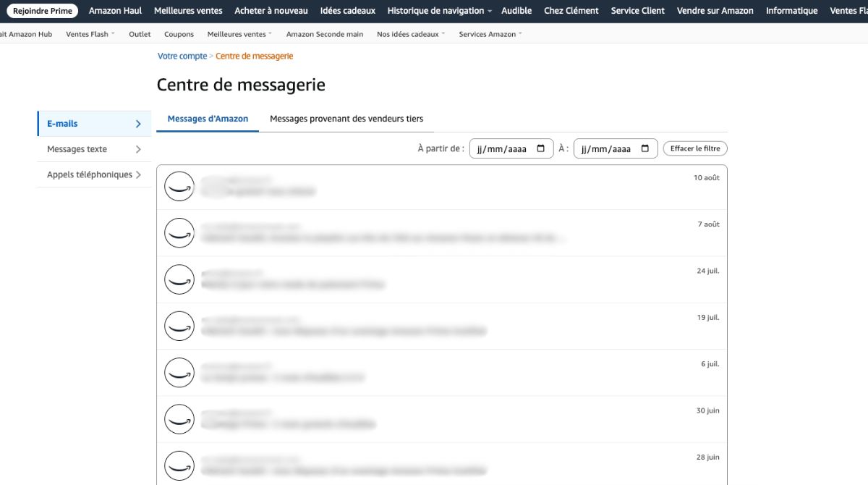Click the Centre de messagerie breadcrumb
This screenshot has height=485, width=868.
pos(255,56)
